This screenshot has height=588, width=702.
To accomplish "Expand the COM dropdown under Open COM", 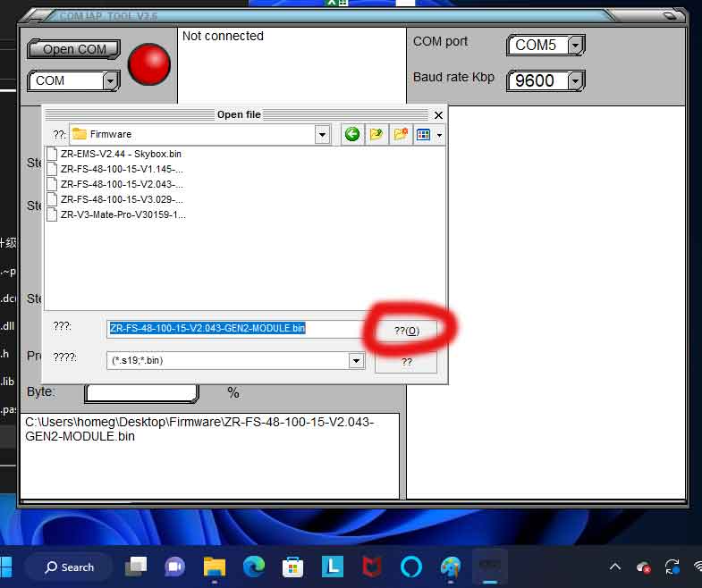I will [111, 81].
